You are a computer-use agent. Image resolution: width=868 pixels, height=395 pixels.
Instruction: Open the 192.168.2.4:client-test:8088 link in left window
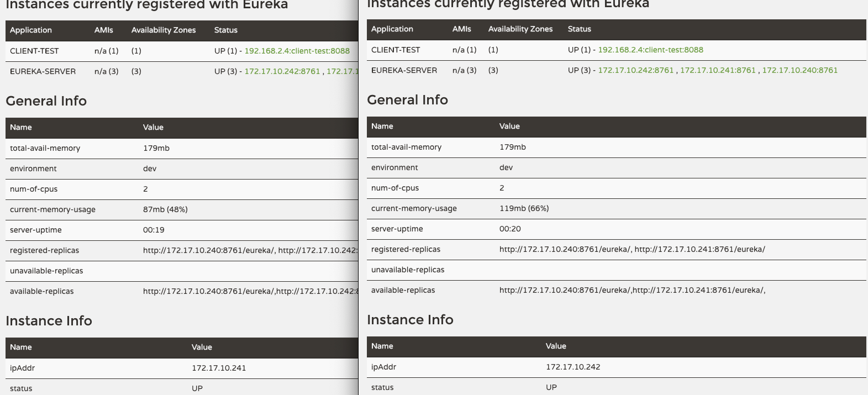tap(297, 51)
